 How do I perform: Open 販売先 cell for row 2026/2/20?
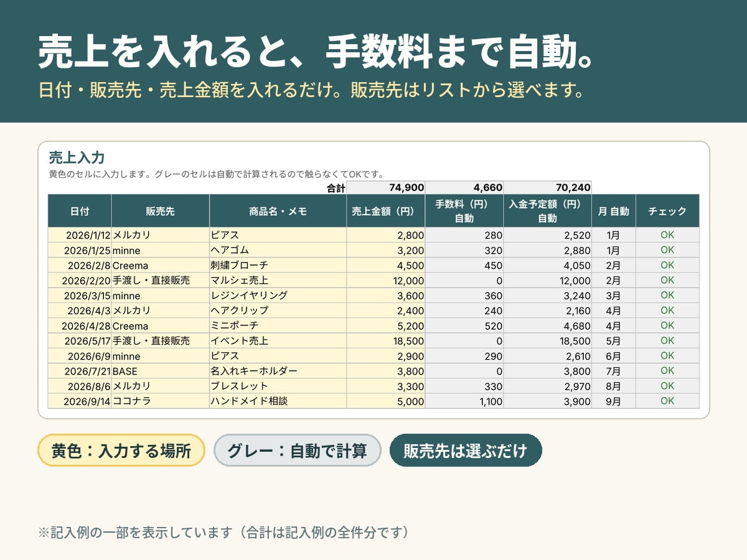(x=161, y=281)
